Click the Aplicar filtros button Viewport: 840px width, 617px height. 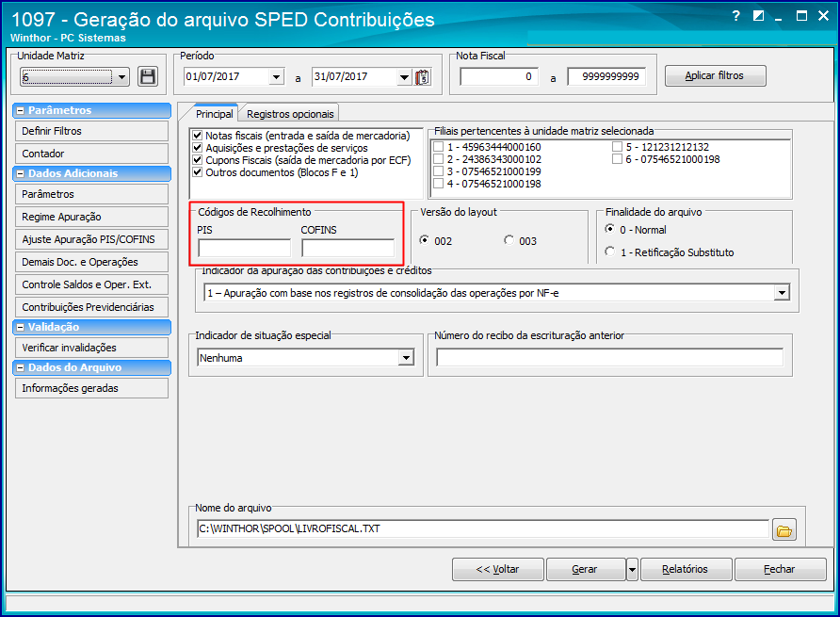pos(715,75)
